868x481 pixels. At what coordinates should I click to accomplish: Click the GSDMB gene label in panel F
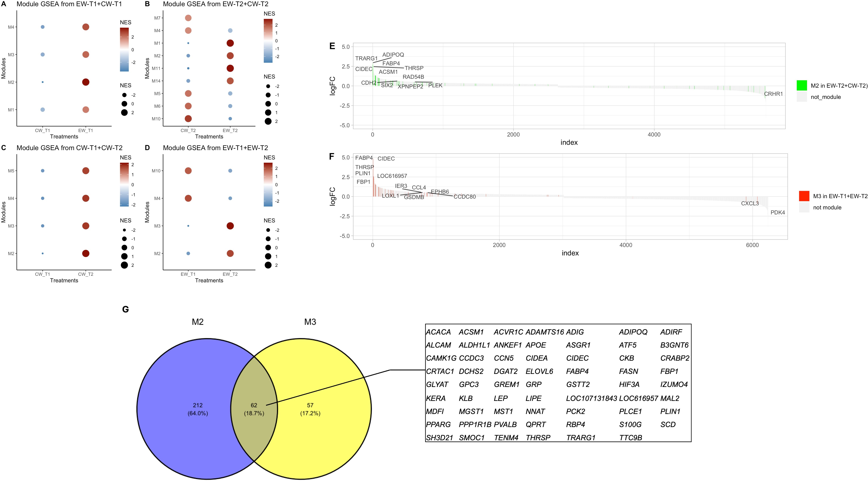click(414, 197)
